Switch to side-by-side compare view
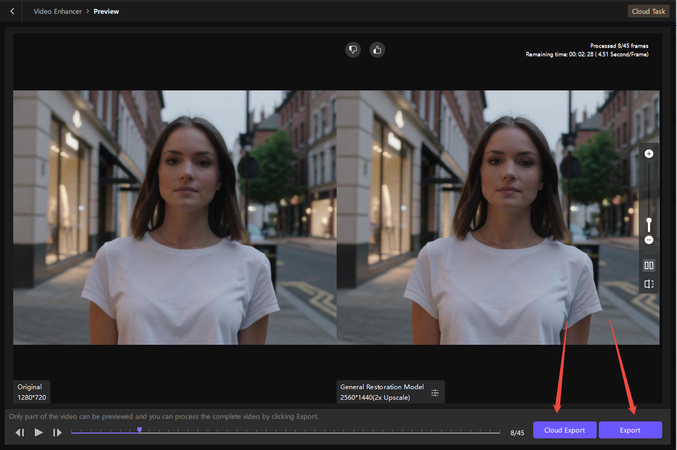 tap(649, 265)
